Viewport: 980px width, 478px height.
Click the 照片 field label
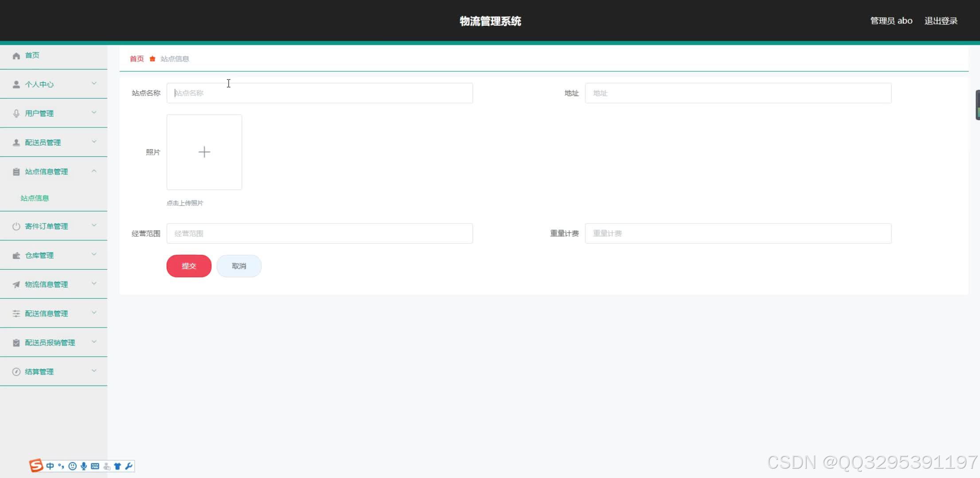pyautogui.click(x=153, y=152)
